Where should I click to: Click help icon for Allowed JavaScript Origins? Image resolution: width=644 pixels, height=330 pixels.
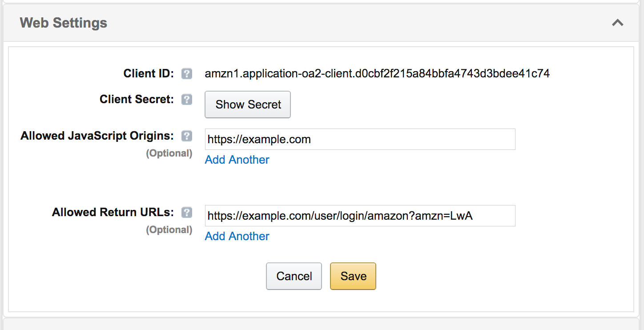(x=187, y=136)
